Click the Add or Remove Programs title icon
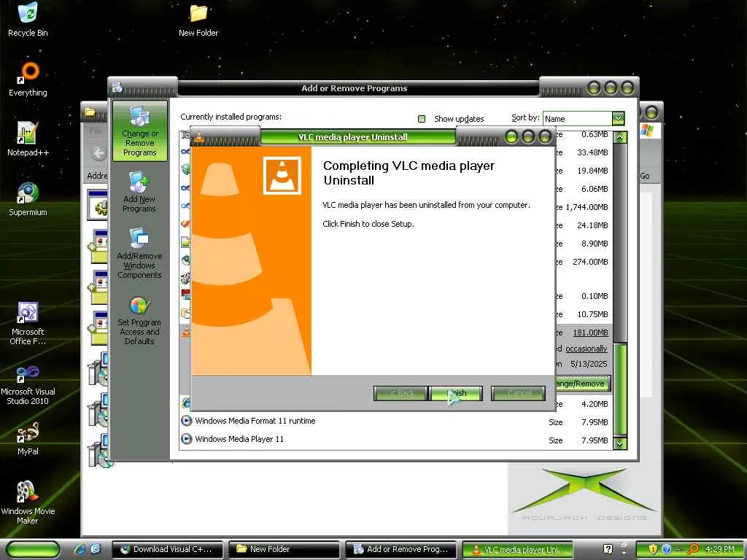747x560 pixels. point(117,87)
